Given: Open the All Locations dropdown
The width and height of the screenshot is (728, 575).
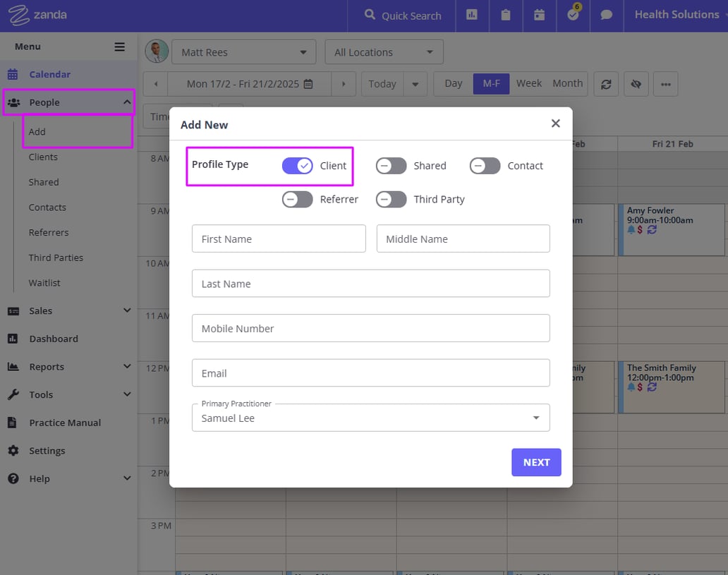Looking at the screenshot, I should tap(384, 52).
